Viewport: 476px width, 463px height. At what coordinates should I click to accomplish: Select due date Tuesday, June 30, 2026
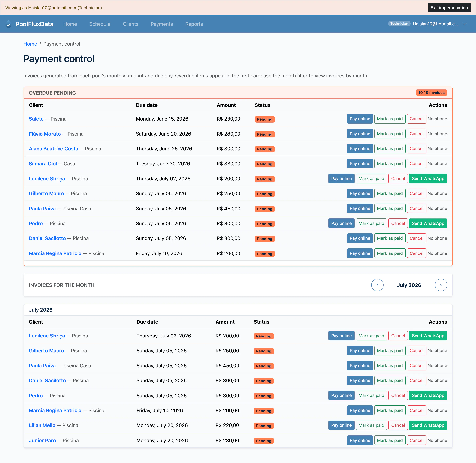163,164
